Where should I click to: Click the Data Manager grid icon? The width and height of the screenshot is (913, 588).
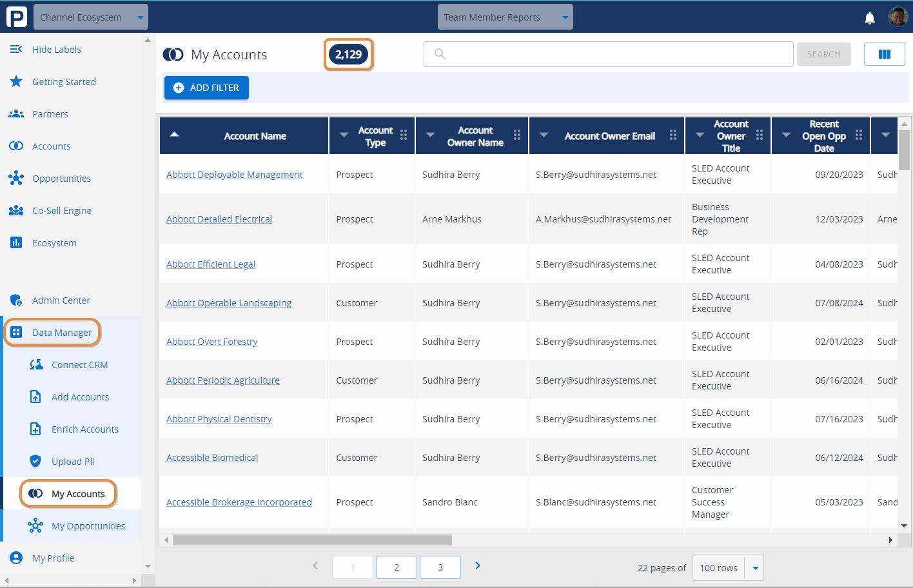(16, 332)
